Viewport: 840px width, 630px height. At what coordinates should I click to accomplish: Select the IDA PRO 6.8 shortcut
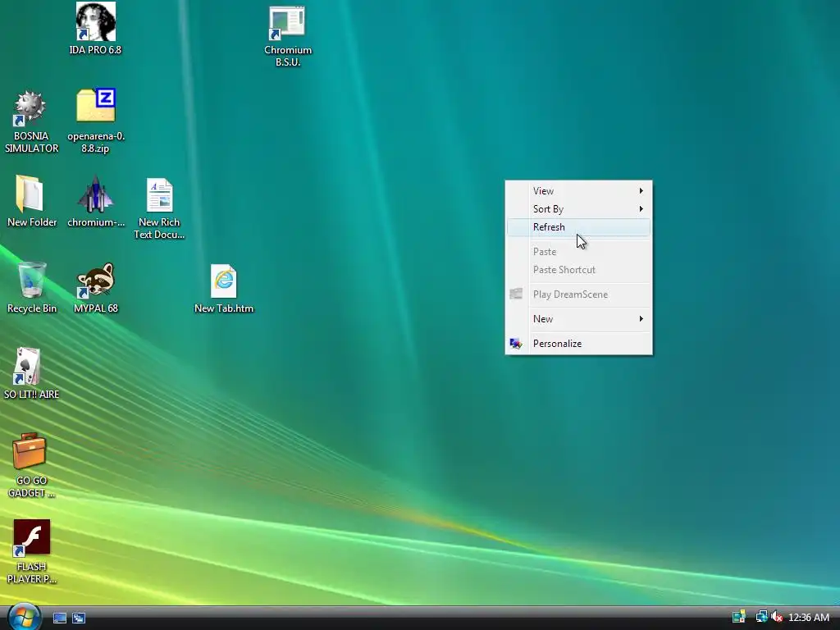(95, 29)
